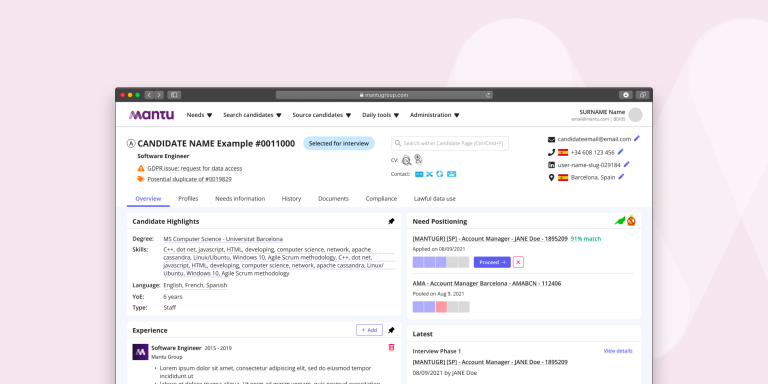Open the Search candidates dropdown
Viewport: 768px width, 384px height.
coord(252,115)
